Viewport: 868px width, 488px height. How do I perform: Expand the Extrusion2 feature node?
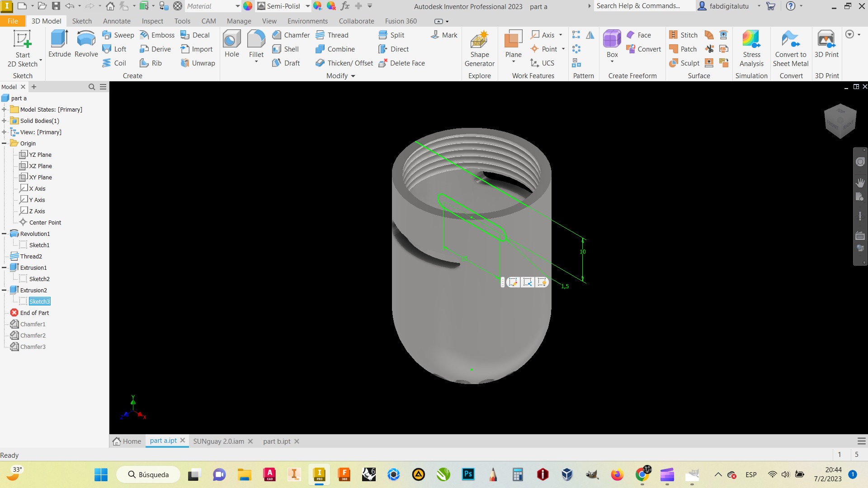coord(5,290)
